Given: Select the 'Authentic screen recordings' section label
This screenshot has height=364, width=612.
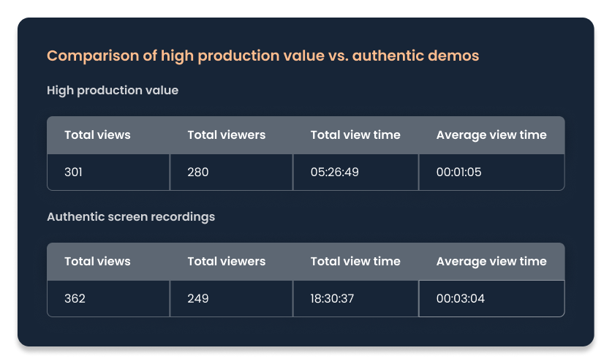Looking at the screenshot, I should (131, 217).
